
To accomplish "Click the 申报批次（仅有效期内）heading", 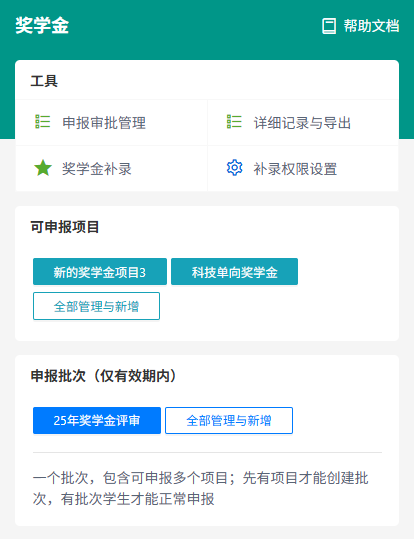I will pyautogui.click(x=104, y=376).
